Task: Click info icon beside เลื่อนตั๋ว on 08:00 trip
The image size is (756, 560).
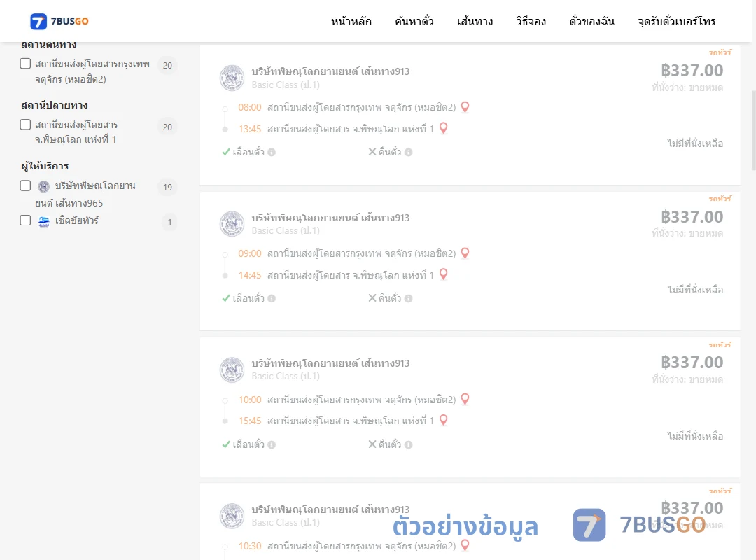Action: coord(272,153)
